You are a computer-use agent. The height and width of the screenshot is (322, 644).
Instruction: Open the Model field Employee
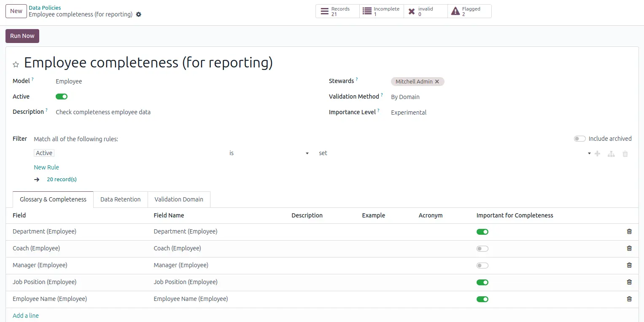69,81
